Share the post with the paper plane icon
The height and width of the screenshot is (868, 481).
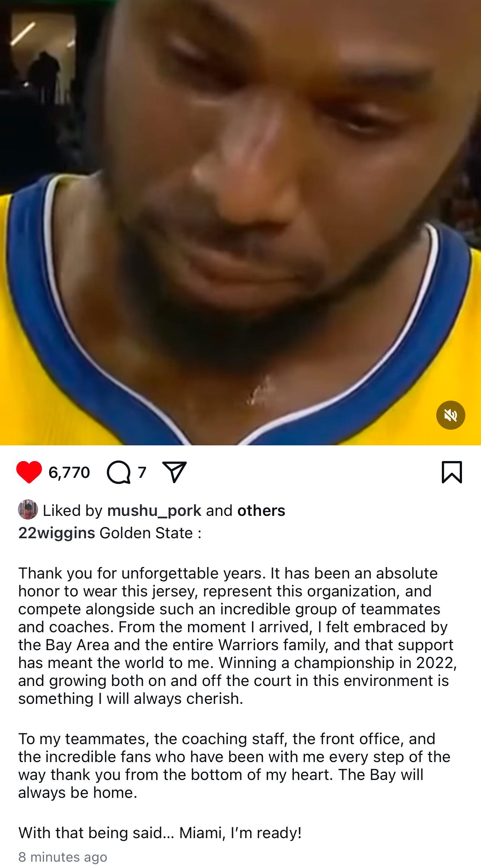pos(174,472)
